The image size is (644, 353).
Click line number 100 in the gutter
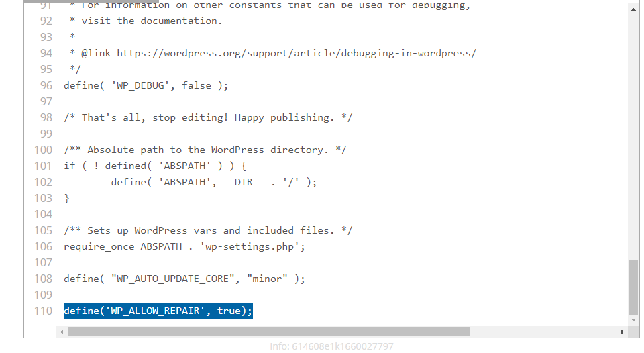click(x=43, y=150)
